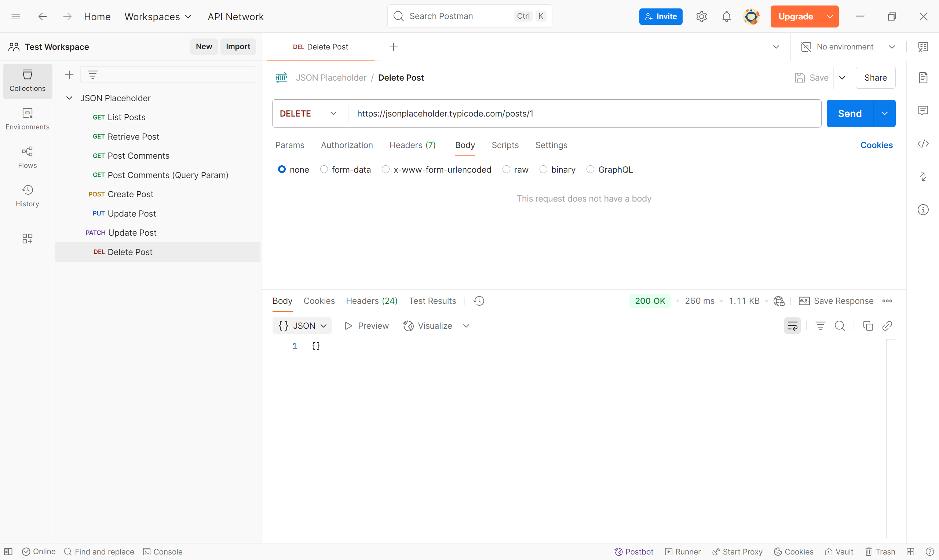Open more response options ellipsis
Image resolution: width=939 pixels, height=560 pixels.
pos(887,301)
